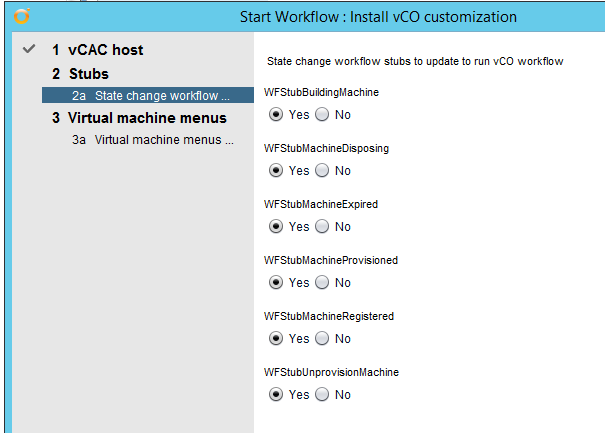605x433 pixels.
Task: Click the Start Workflow title bar
Action: [x=378, y=17]
